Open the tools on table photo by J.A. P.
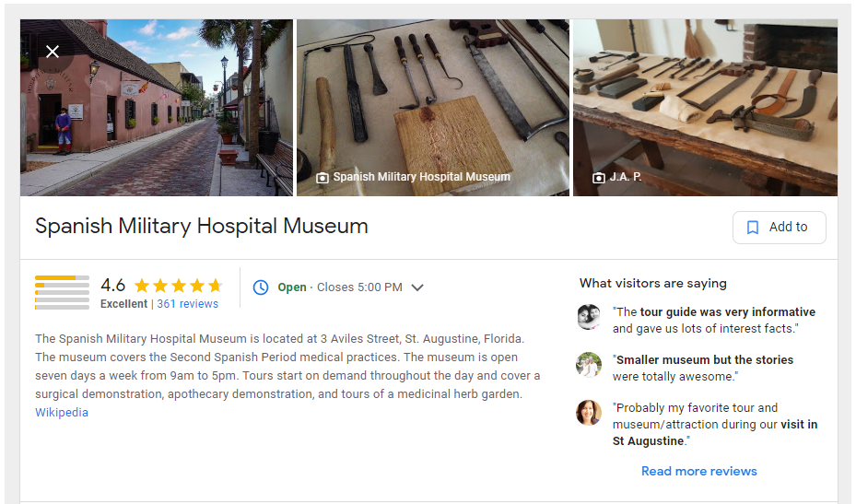Viewport: 856px width, 504px height. pos(705,108)
